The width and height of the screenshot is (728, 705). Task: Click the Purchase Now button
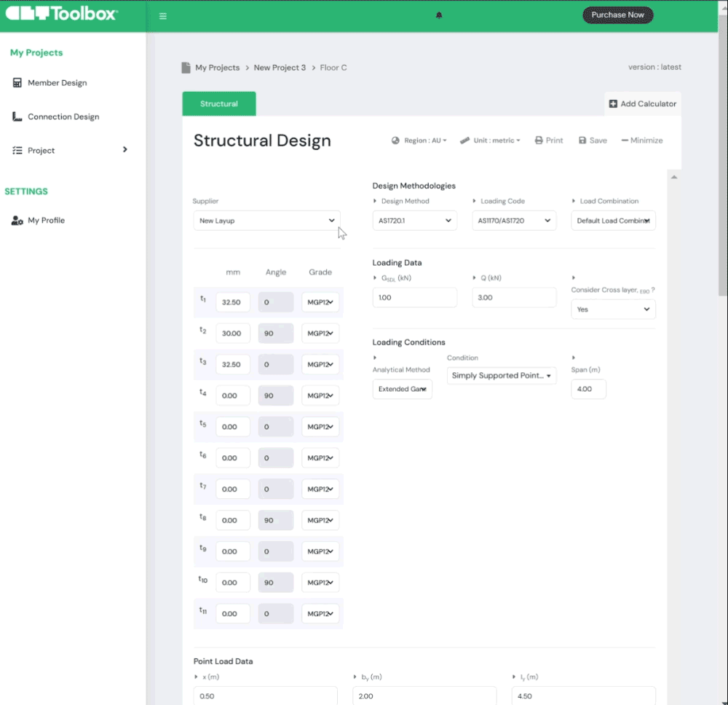tap(617, 15)
